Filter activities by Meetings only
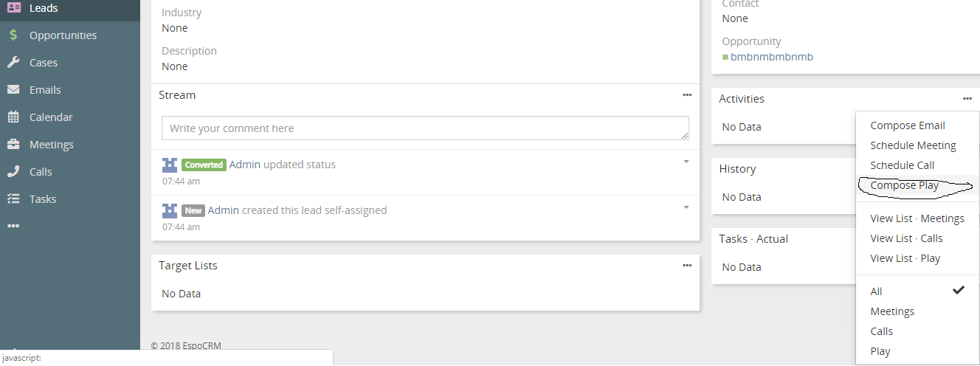 (892, 311)
